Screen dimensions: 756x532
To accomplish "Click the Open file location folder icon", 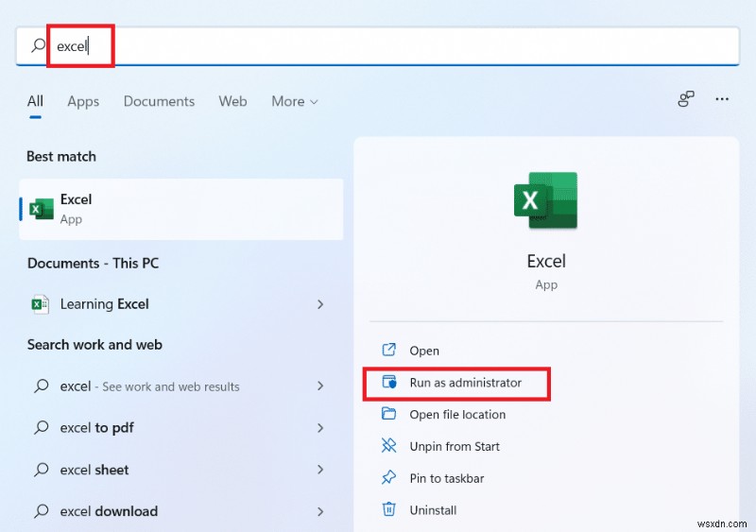I will coord(388,414).
